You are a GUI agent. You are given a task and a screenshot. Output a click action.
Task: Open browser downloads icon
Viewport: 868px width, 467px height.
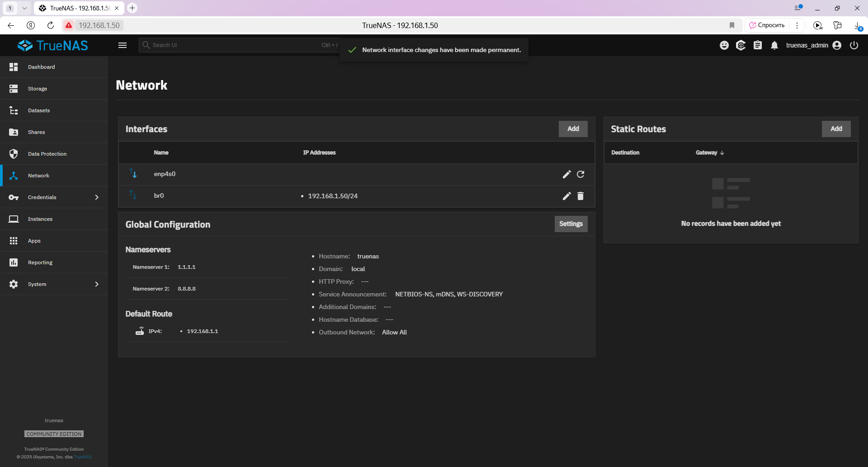858,26
